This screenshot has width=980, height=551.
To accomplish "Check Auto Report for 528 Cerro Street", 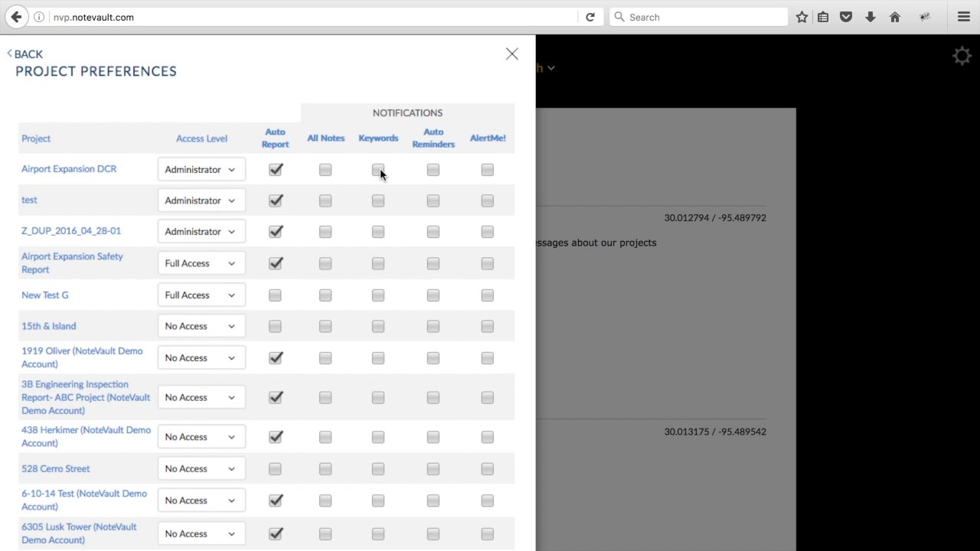I will click(x=275, y=469).
